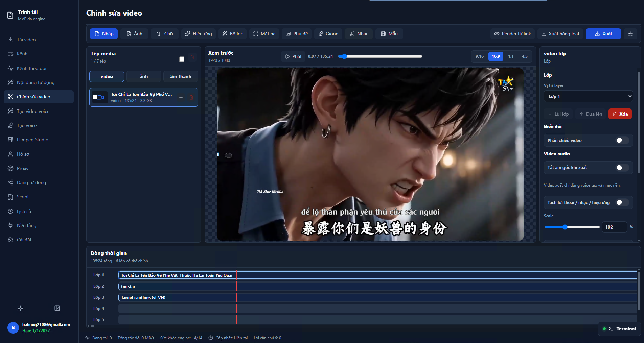Enable Tắt âm gốc khi xuất toggle
The width and height of the screenshot is (644, 343).
coord(622,168)
